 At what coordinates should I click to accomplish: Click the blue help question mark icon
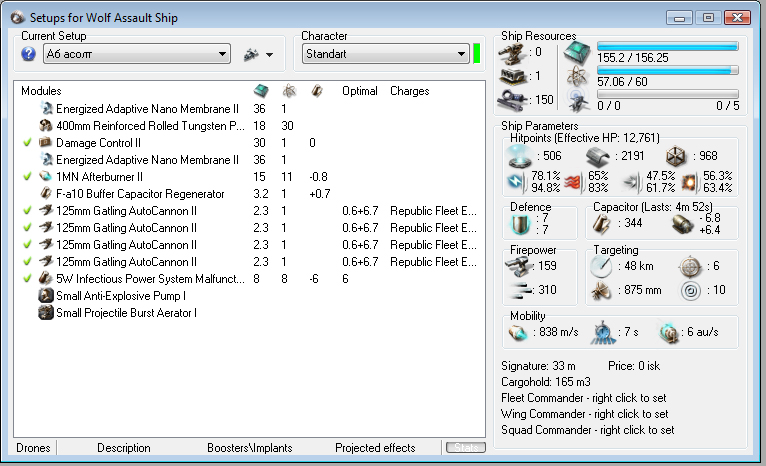coord(28,54)
